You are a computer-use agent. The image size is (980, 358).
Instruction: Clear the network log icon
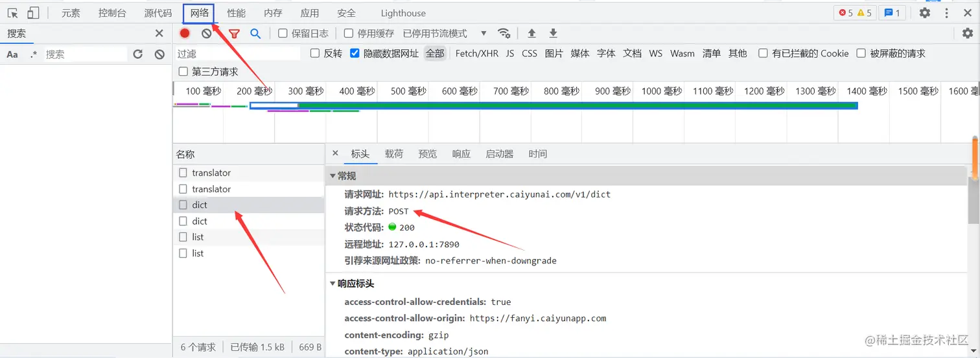pyautogui.click(x=206, y=34)
